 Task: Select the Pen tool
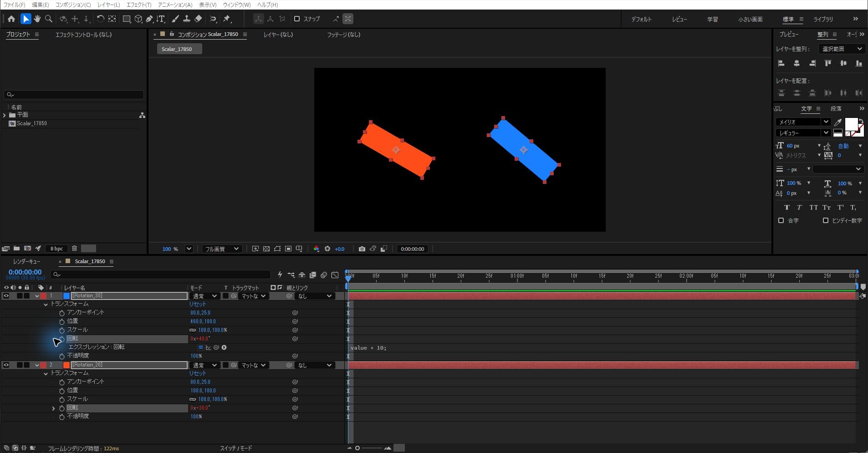coord(149,19)
